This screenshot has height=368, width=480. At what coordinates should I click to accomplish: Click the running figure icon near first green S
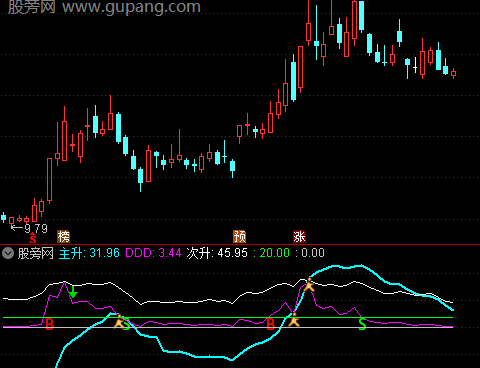(x=119, y=321)
